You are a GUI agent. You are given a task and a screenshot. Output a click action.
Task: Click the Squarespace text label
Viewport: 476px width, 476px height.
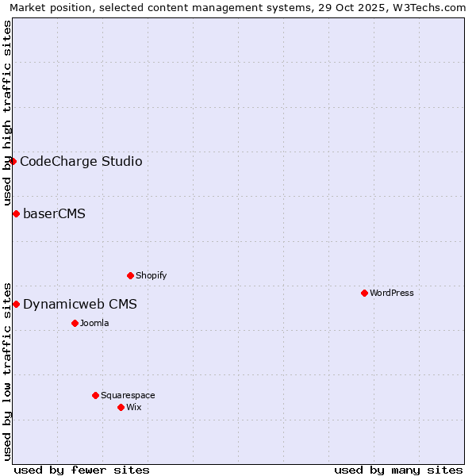point(128,396)
